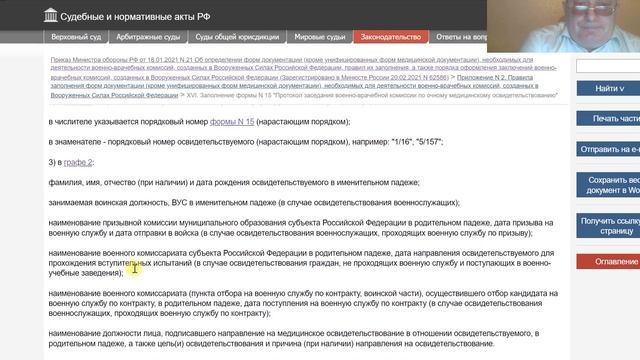Click paragraph 'занимаемая воинская должность, ВУС'

[254, 202]
